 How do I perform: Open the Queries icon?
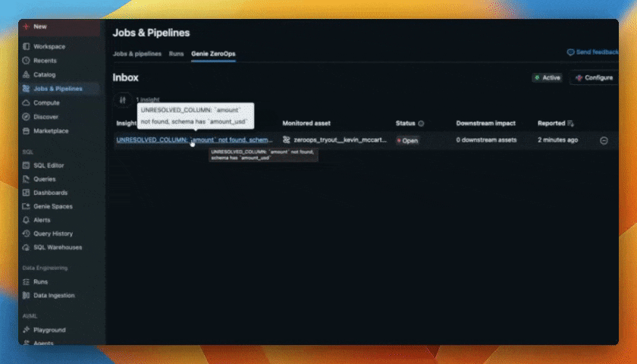tap(27, 179)
